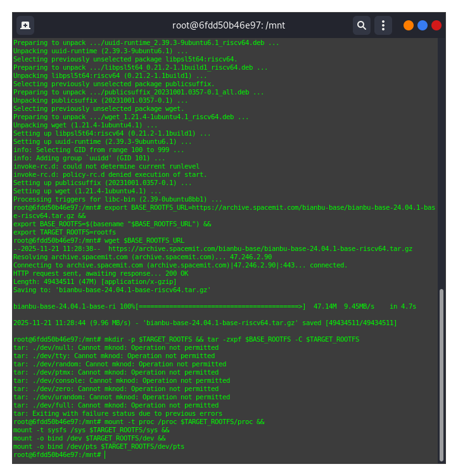458x476 pixels.
Task: Click the 'mount -o bind /dev/pts' line
Action: click(x=99, y=446)
